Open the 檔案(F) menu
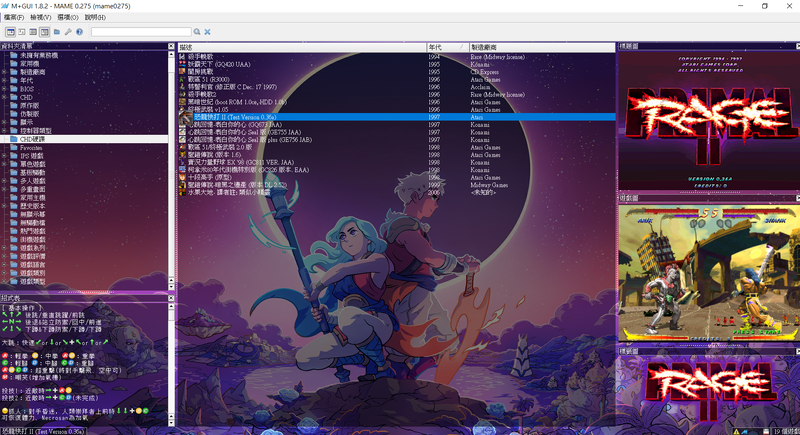The height and width of the screenshot is (435, 800). pyautogui.click(x=14, y=17)
